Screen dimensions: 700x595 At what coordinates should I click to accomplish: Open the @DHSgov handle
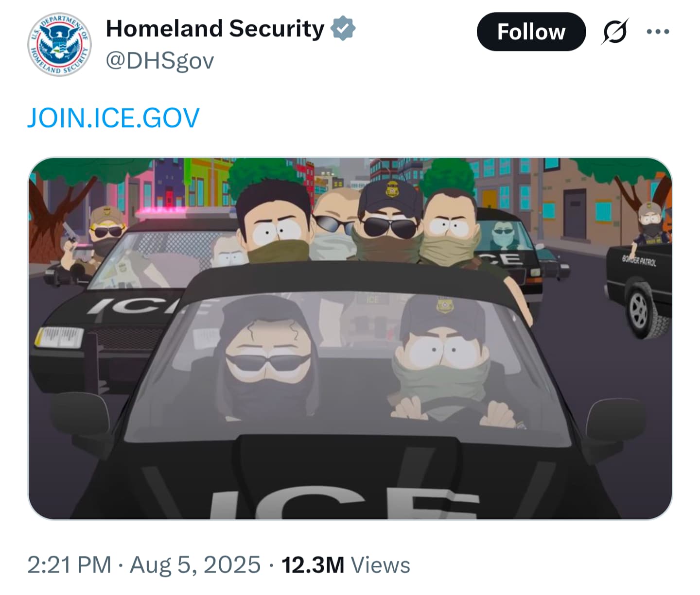pyautogui.click(x=160, y=61)
